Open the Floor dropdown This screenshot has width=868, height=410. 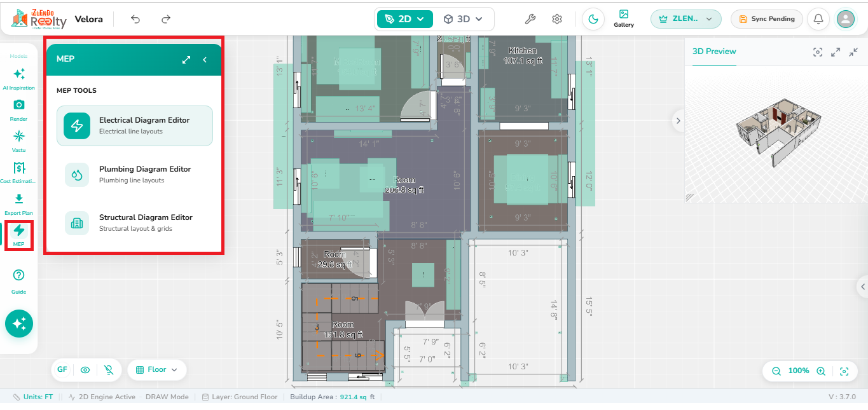[x=156, y=369]
